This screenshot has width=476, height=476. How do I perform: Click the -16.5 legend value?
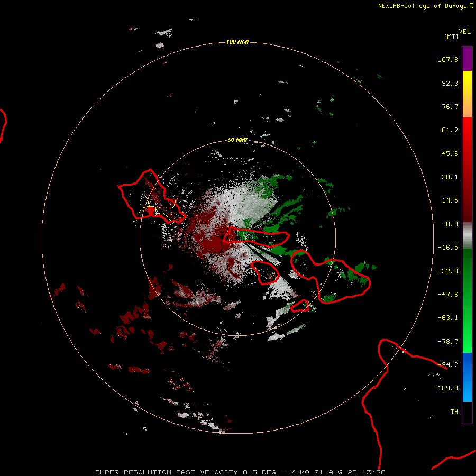(x=448, y=248)
